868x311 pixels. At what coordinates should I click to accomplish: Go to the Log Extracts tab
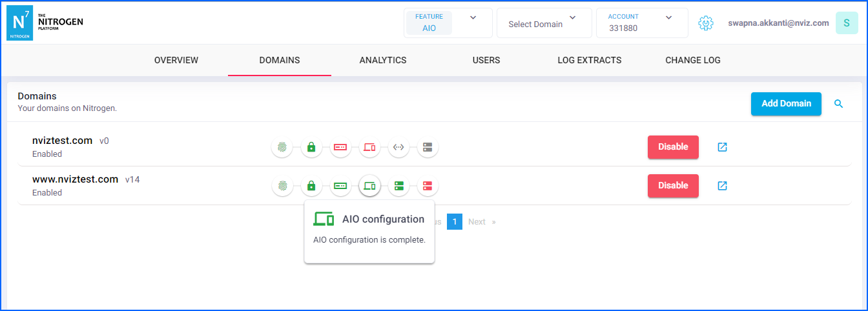tap(589, 61)
